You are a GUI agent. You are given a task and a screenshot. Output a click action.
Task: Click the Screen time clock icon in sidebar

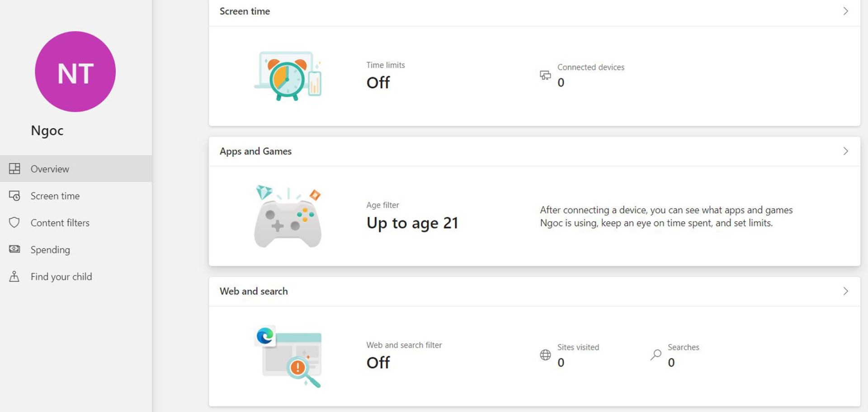click(x=14, y=196)
